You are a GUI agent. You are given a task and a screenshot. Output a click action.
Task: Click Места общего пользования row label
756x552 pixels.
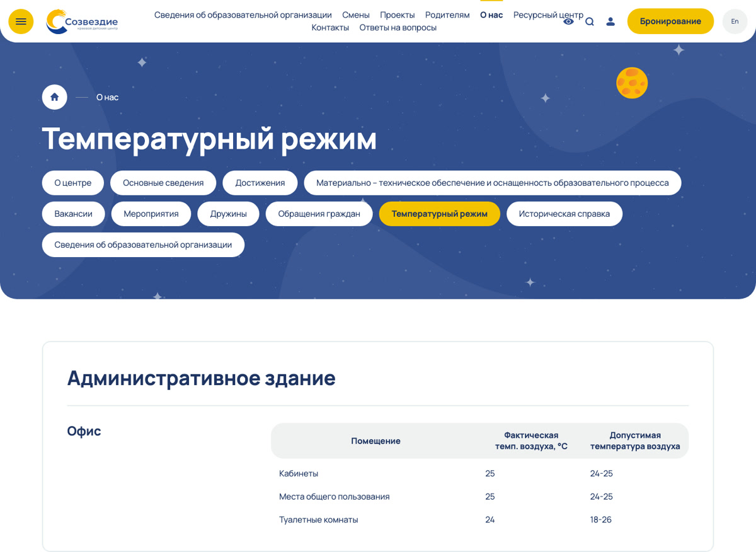tap(335, 497)
